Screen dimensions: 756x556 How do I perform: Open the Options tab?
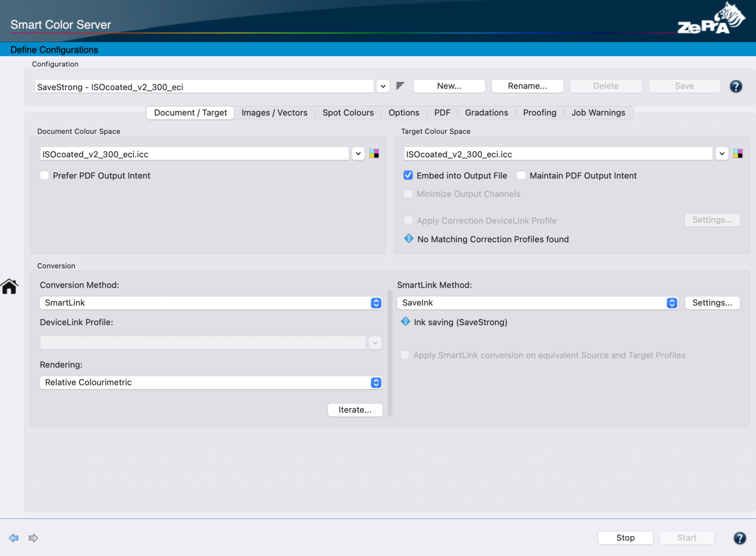coord(404,113)
